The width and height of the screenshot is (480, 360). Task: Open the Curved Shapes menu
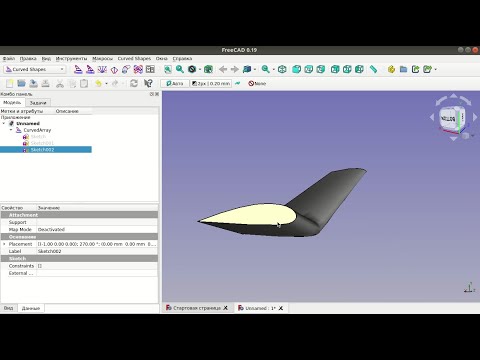click(134, 59)
